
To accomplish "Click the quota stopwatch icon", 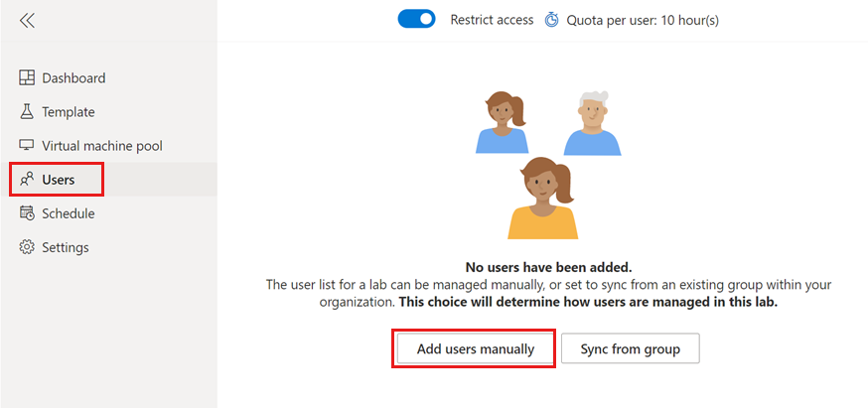I will click(x=552, y=21).
